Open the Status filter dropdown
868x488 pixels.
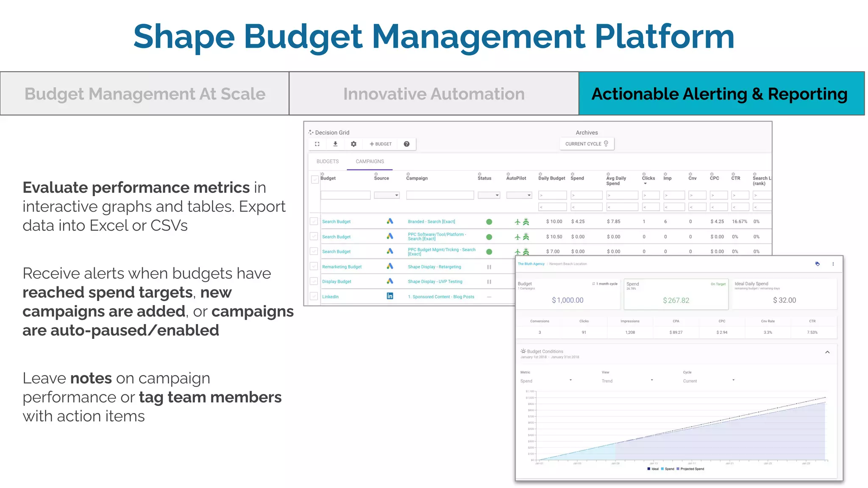(x=489, y=195)
